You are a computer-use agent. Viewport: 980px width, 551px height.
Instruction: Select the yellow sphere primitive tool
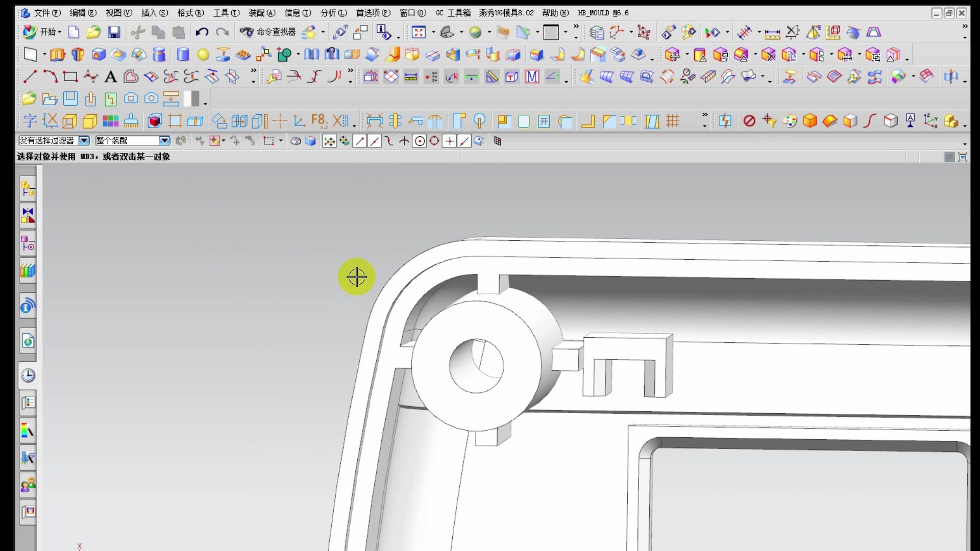(203, 55)
